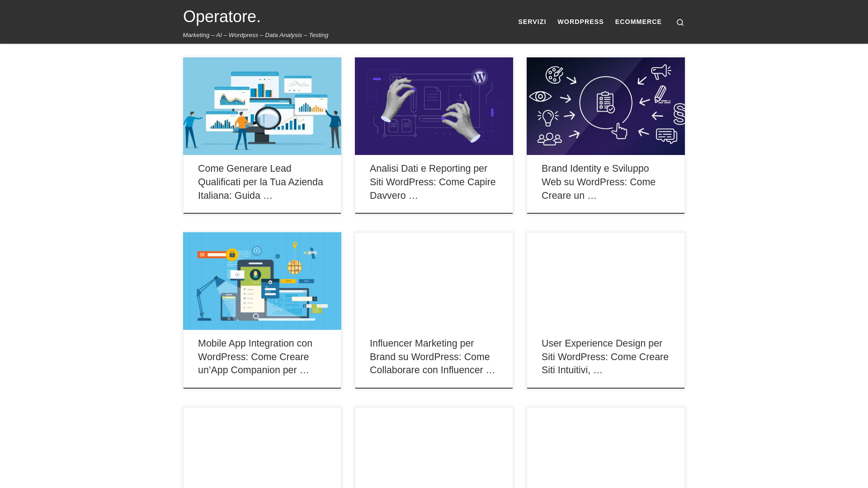The height and width of the screenshot is (488, 868).
Task: Click the WordPress logo in purple thumbnail
Action: [479, 77]
